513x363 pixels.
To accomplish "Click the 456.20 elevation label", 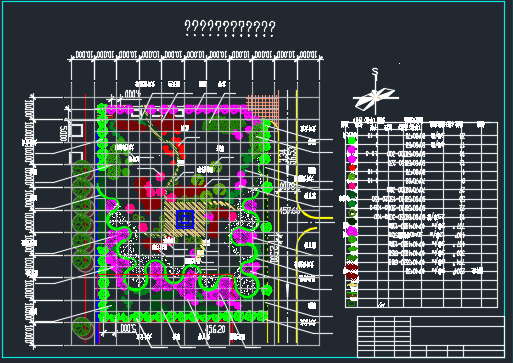I will tap(215, 329).
